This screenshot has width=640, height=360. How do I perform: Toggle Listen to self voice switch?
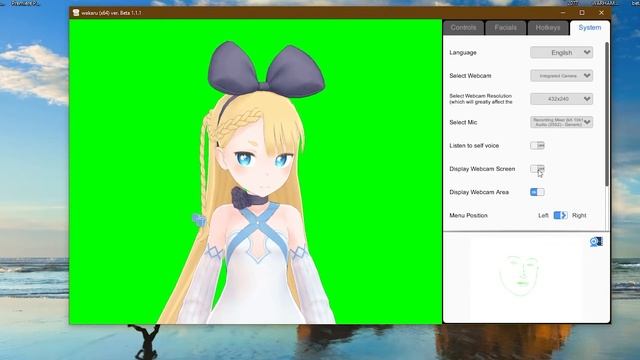[x=537, y=145]
